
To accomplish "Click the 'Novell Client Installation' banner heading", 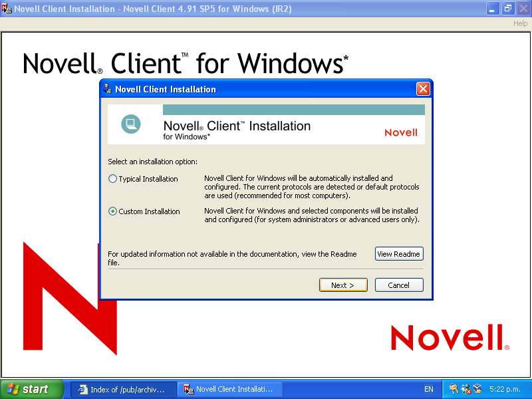I will click(237, 126).
